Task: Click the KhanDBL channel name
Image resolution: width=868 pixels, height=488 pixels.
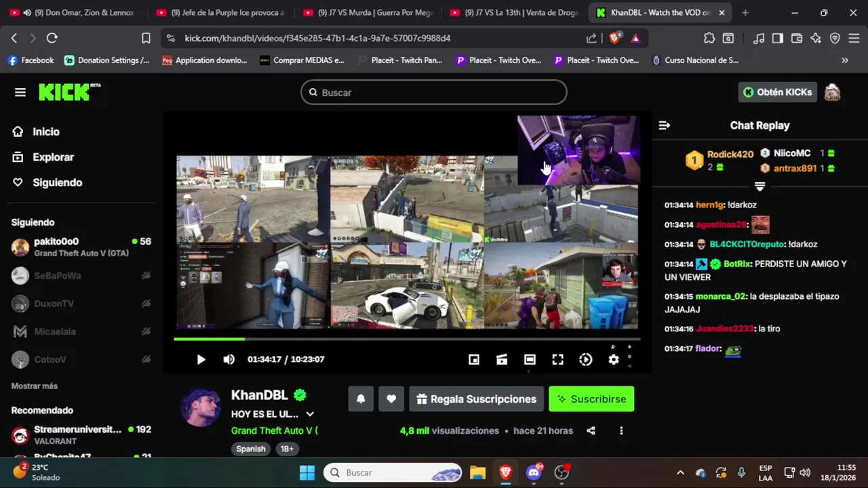Action: coord(260,395)
